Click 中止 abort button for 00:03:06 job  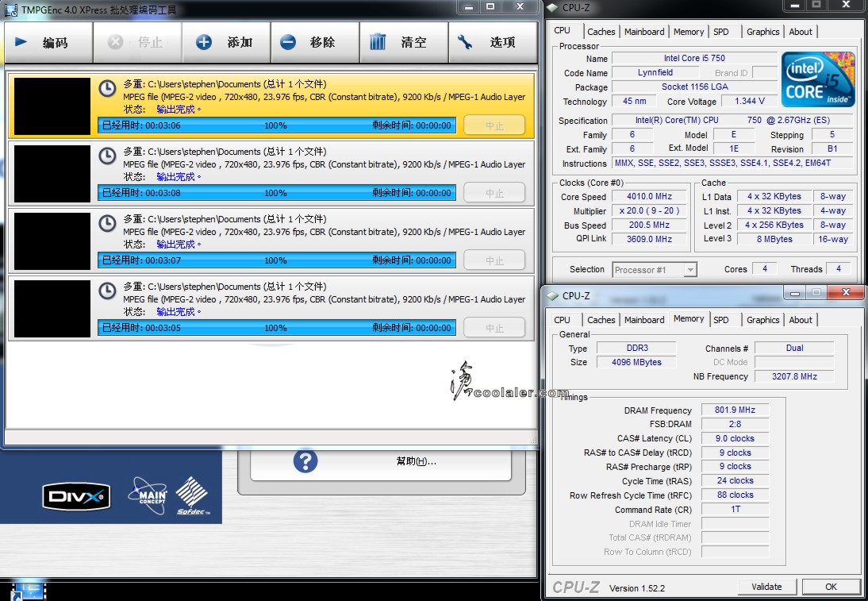pyautogui.click(x=494, y=125)
